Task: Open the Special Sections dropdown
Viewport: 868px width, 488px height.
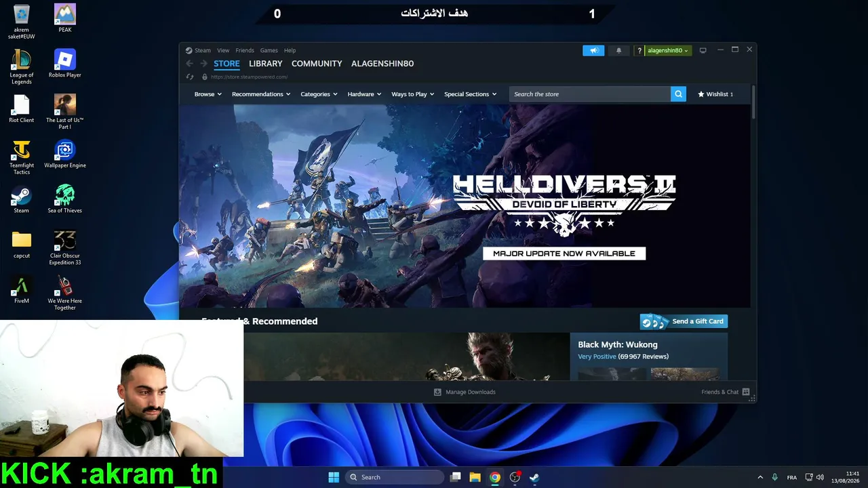Action: [471, 94]
